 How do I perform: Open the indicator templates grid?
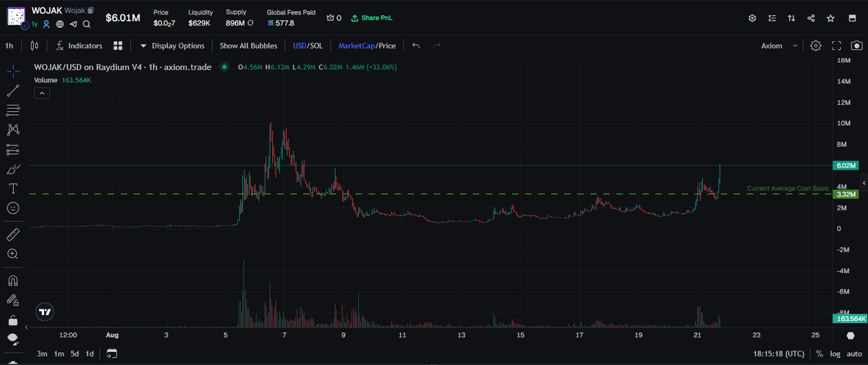(x=117, y=46)
